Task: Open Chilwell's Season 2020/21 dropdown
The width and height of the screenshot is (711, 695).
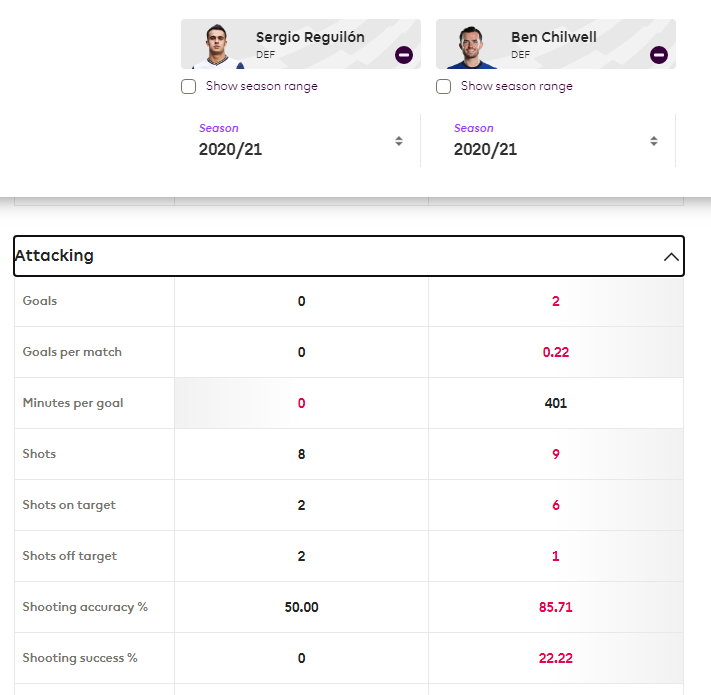Action: [x=555, y=141]
